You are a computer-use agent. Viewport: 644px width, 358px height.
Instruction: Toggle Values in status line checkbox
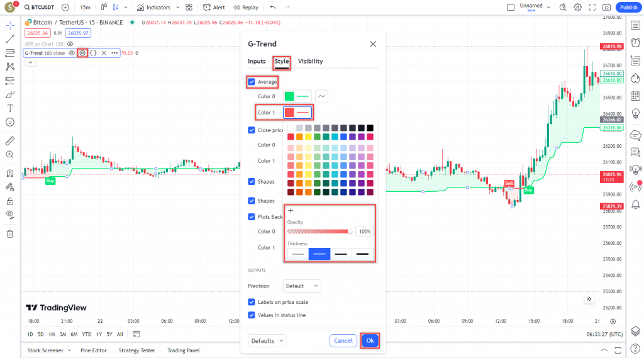(x=252, y=315)
